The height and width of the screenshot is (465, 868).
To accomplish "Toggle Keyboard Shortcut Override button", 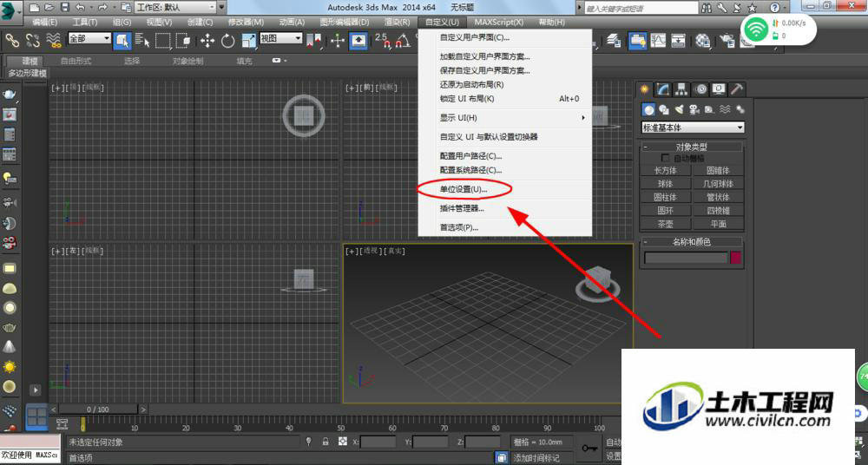I will [x=358, y=41].
